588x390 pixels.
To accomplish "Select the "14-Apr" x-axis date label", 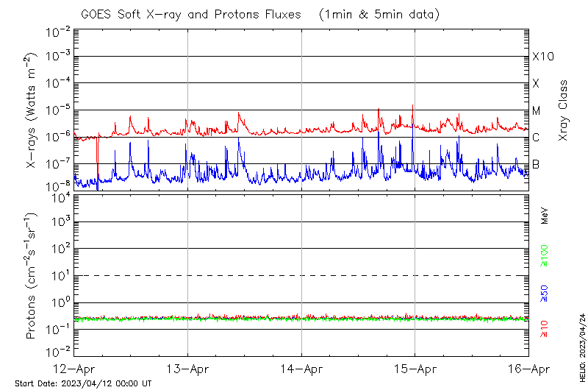I will [x=301, y=369].
